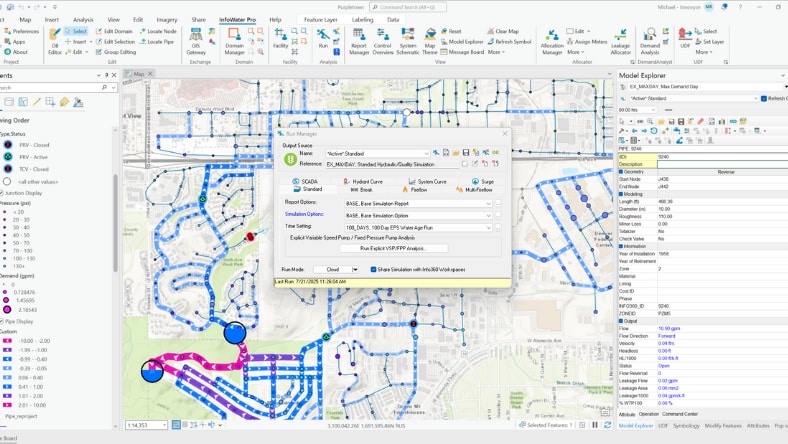Click the checkbox icon beside the Reference field
Image resolution: width=788 pixels, height=444 pixels.
(465, 164)
